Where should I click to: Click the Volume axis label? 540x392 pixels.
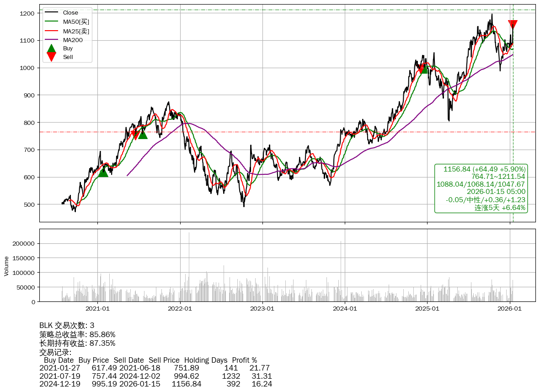pyautogui.click(x=6, y=266)
